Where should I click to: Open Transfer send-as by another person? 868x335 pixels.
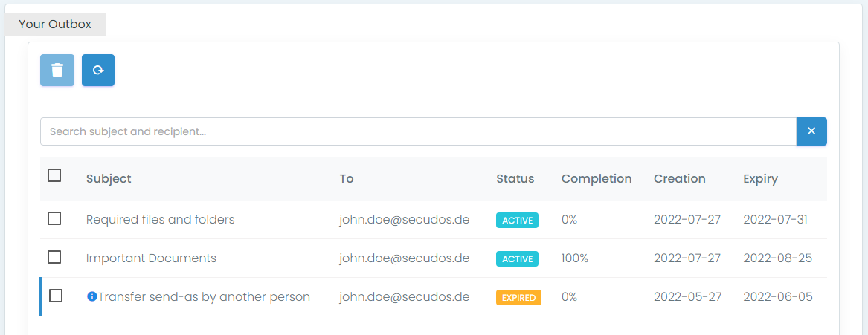204,296
